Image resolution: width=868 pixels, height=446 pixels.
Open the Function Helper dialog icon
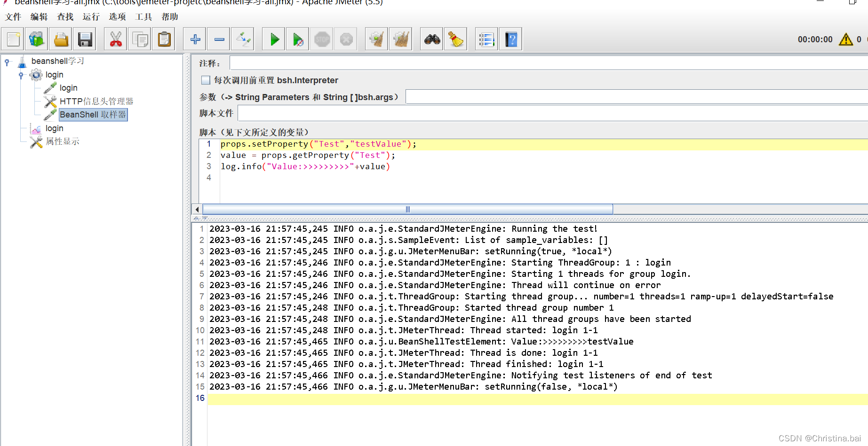(x=486, y=39)
